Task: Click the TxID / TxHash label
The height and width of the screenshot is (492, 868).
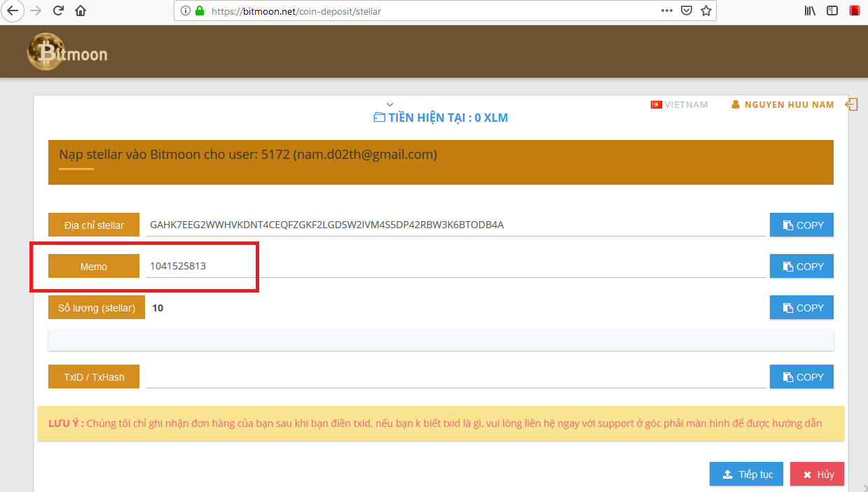Action: (x=94, y=377)
